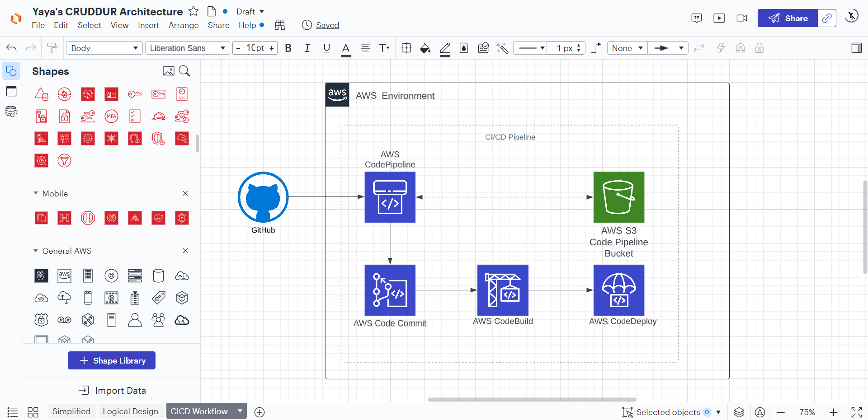Click the shape positioning icon
This screenshot has width=868, height=420.
click(x=406, y=48)
